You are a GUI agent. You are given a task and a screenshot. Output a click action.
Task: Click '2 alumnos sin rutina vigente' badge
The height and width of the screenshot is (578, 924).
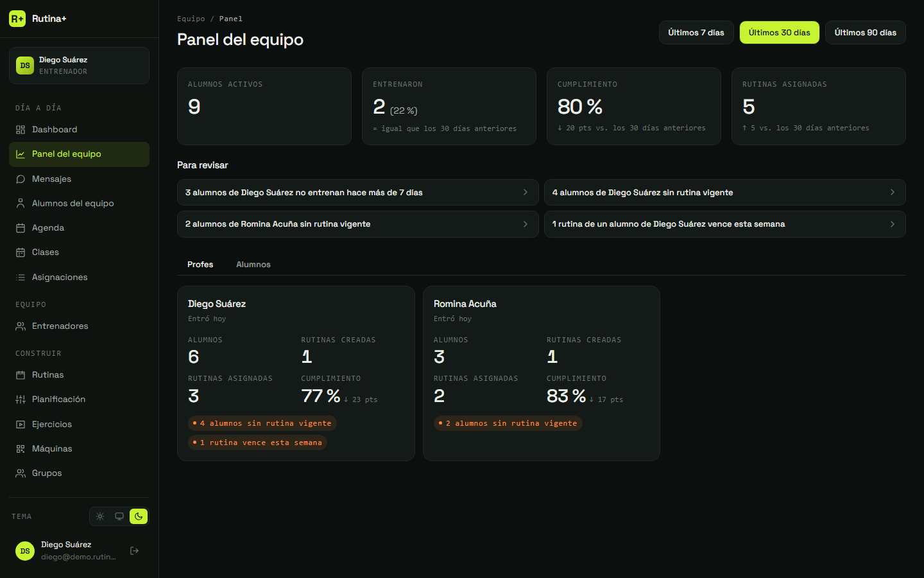coord(508,423)
